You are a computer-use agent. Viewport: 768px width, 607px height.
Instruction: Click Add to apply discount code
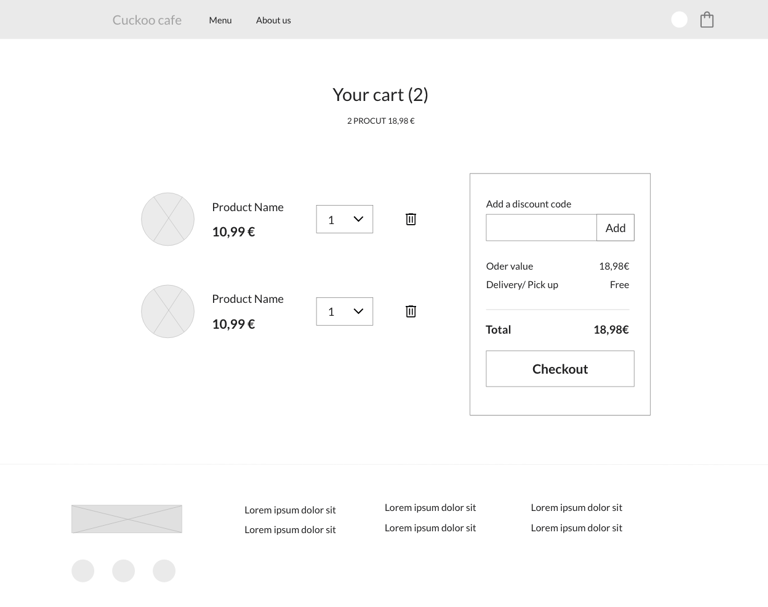pyautogui.click(x=615, y=228)
